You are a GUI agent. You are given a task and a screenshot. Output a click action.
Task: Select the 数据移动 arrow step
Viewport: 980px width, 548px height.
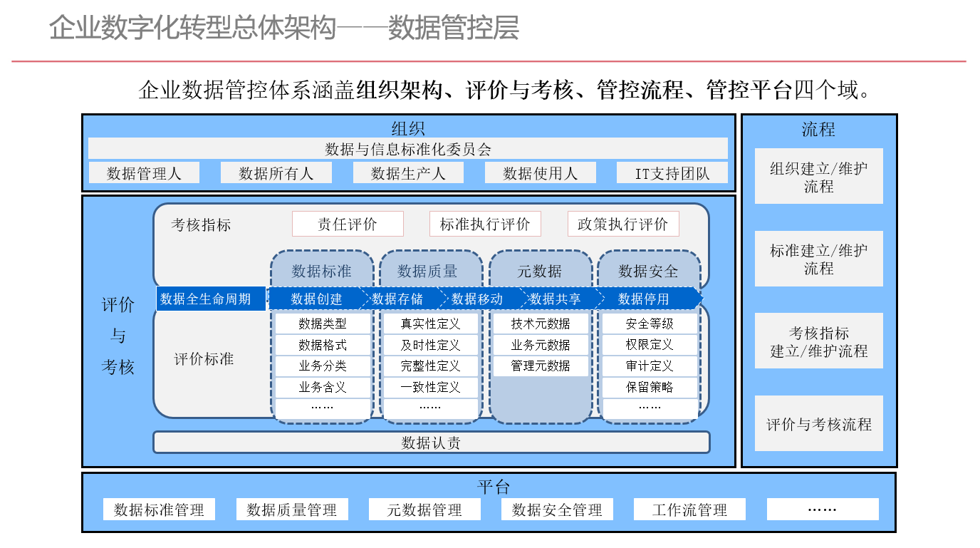click(478, 299)
